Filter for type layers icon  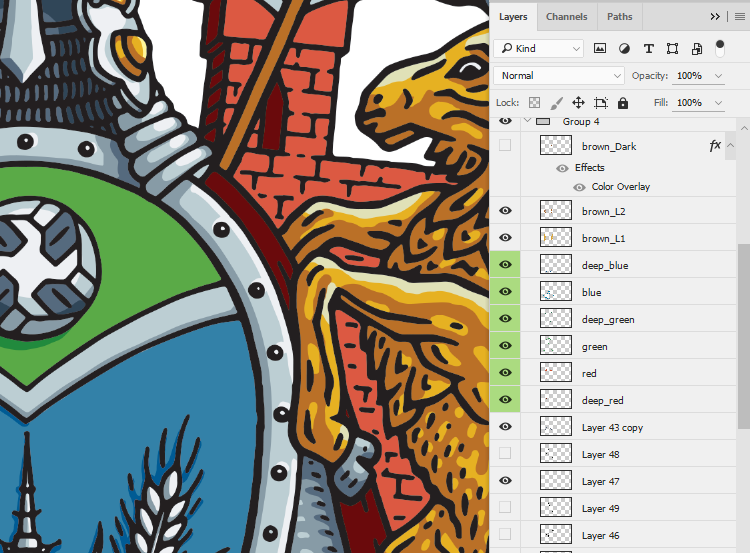point(649,48)
